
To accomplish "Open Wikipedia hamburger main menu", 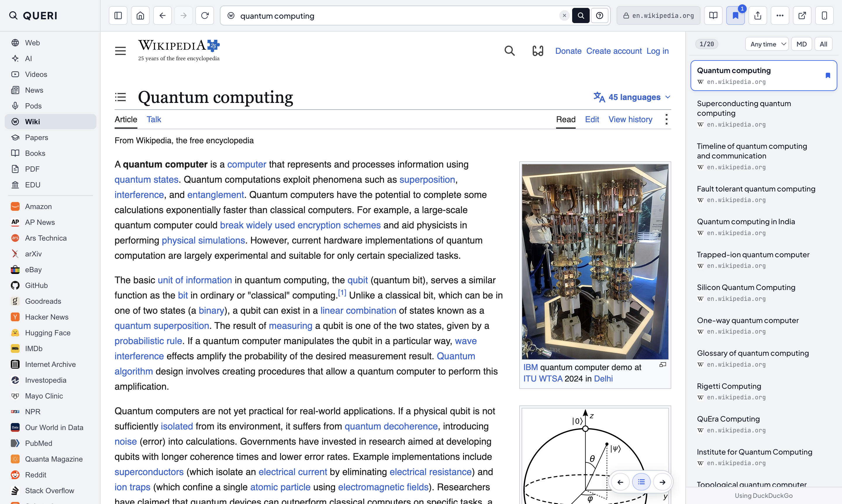I will coord(120,51).
